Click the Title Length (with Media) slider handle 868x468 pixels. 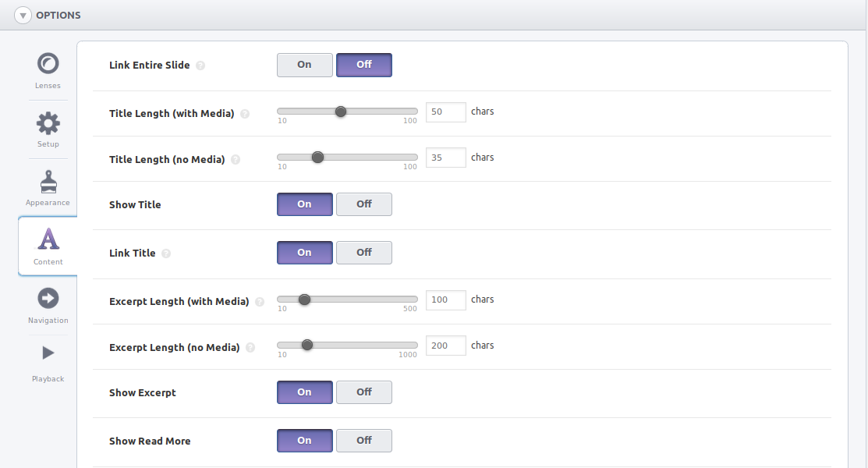coord(341,112)
